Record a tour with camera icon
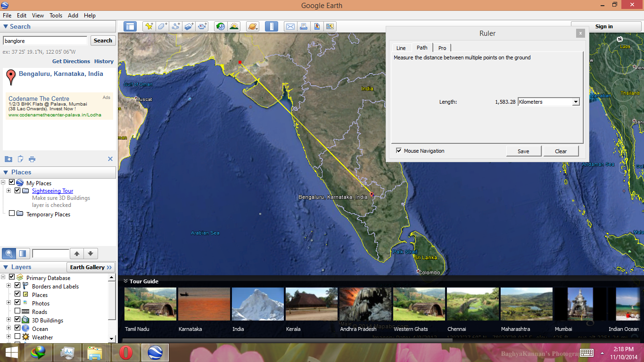This screenshot has height=362, width=644. (203, 26)
